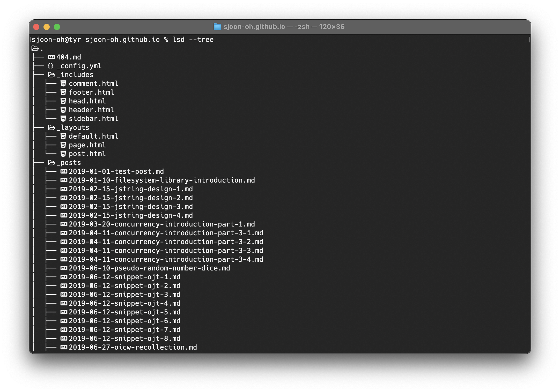Screen dimensions: 560x392
Task: Click the open-folder icon beside _posts
Action: pos(52,163)
